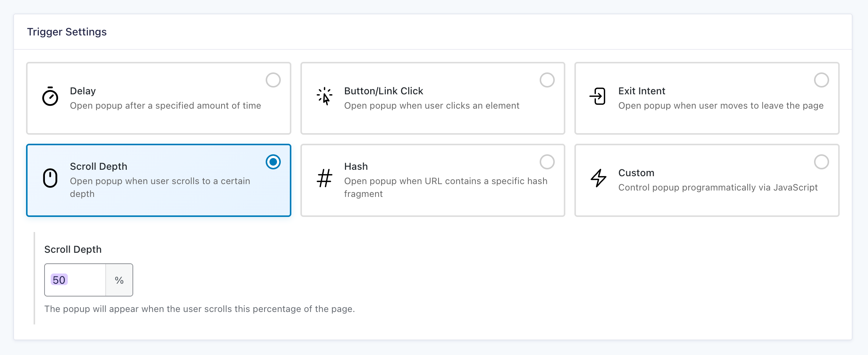Click the Custom JavaScript description text
The width and height of the screenshot is (868, 355).
click(x=718, y=187)
